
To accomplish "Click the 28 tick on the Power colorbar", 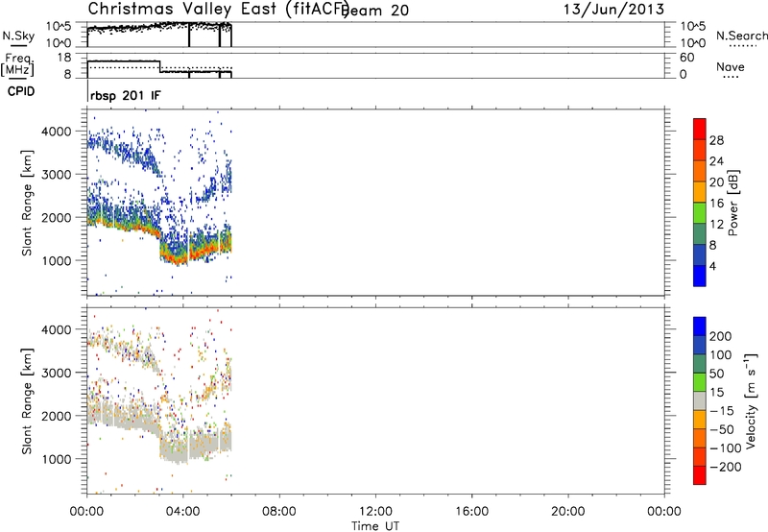I will tap(716, 140).
